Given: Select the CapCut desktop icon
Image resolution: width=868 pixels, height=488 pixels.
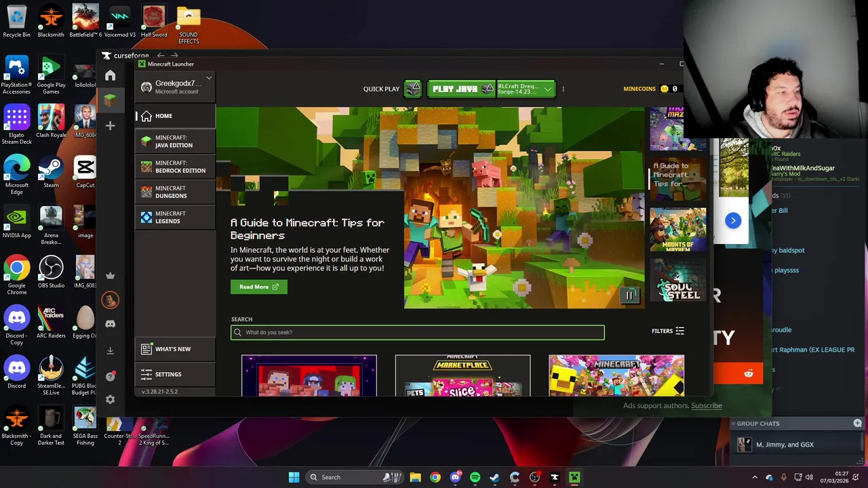Looking at the screenshot, I should [x=85, y=171].
